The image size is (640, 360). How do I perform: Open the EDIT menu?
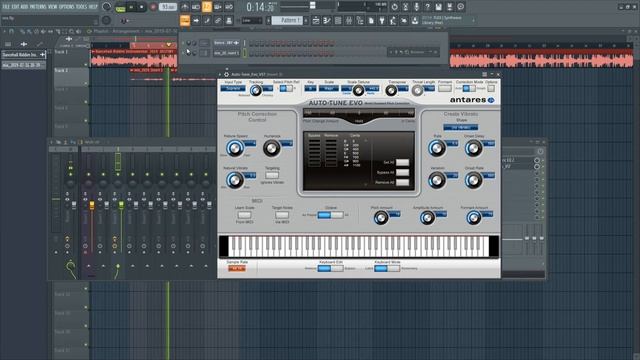15,7
